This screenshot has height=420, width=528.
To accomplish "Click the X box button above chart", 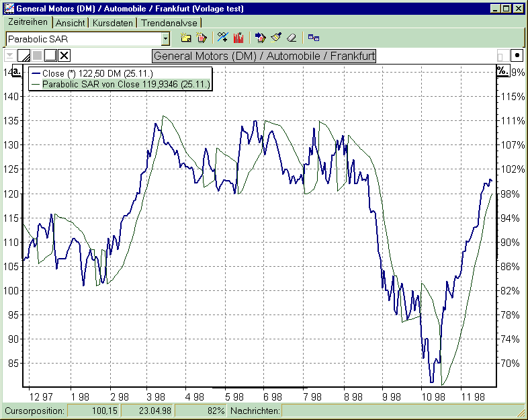I will [64, 56].
